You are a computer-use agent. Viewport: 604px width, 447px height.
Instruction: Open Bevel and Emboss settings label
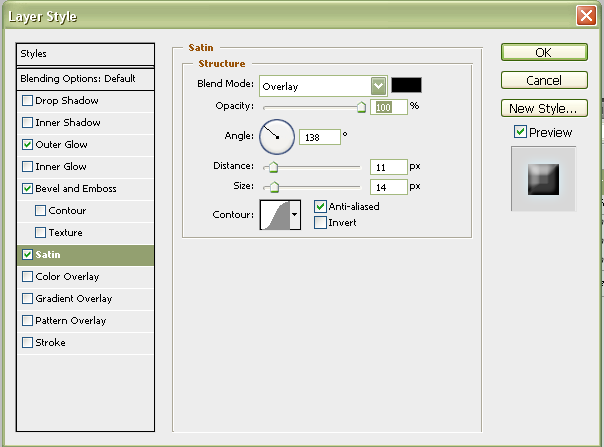click(x=76, y=188)
